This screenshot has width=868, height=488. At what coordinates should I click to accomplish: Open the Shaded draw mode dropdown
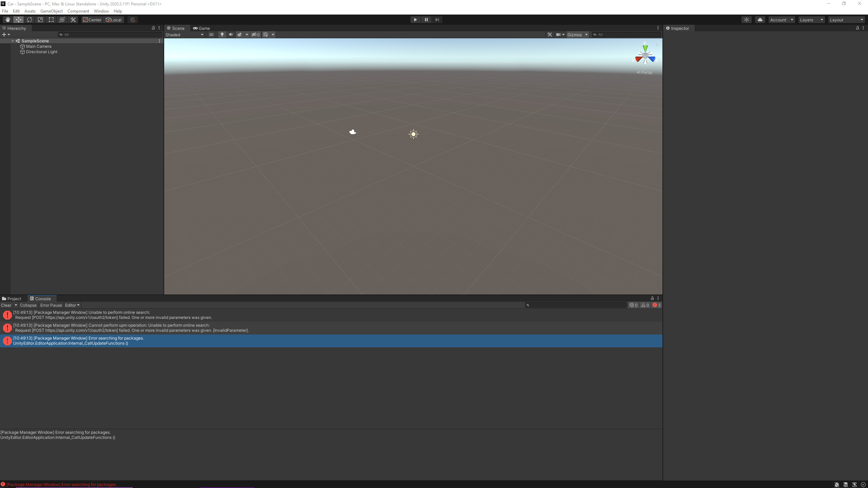click(x=184, y=35)
